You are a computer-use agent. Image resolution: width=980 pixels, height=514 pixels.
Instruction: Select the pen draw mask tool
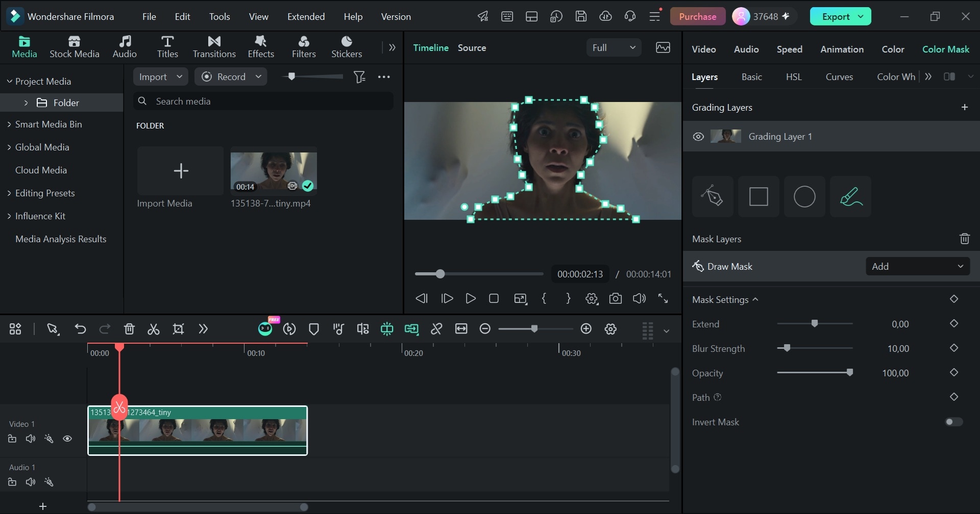[x=713, y=196]
